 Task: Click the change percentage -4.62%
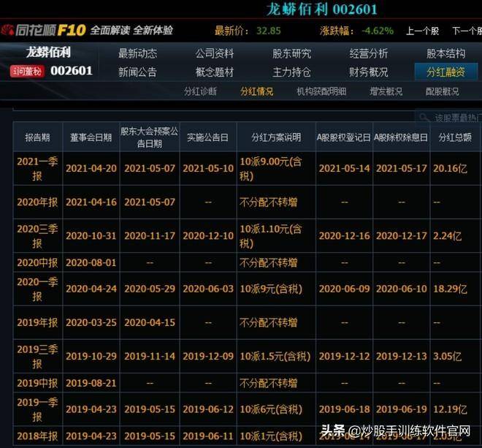pos(378,31)
